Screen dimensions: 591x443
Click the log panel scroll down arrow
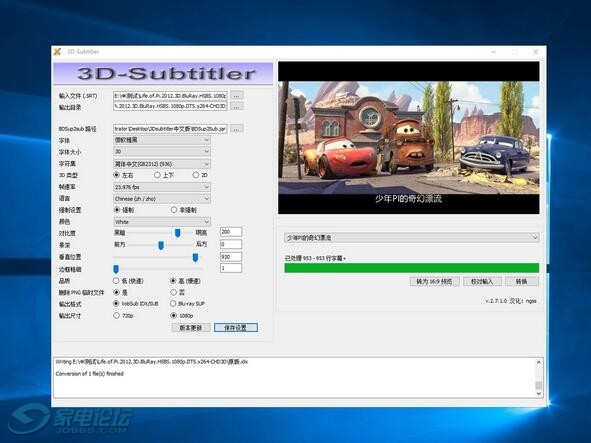(539, 393)
